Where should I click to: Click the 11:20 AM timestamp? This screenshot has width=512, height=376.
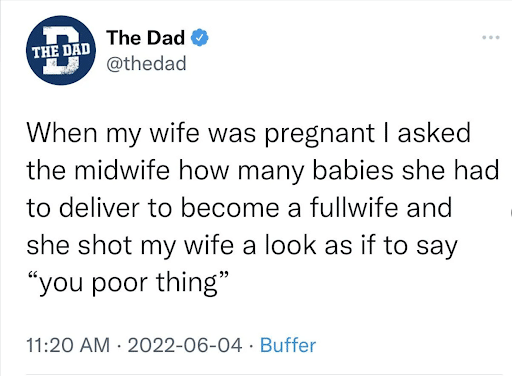click(x=68, y=345)
